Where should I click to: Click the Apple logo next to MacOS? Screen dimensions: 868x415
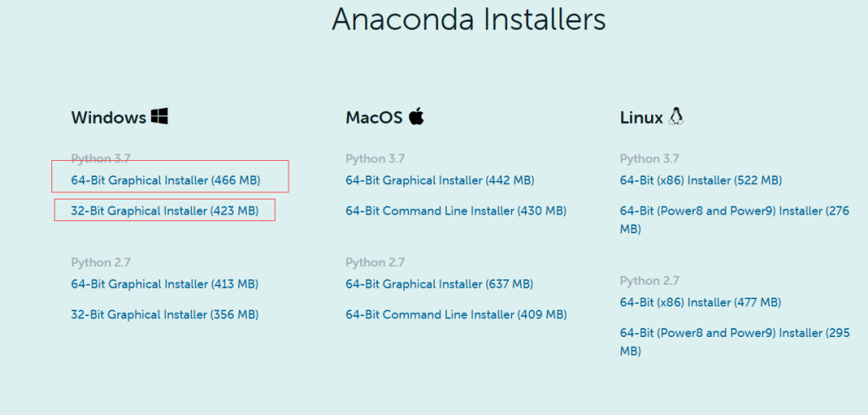click(416, 117)
